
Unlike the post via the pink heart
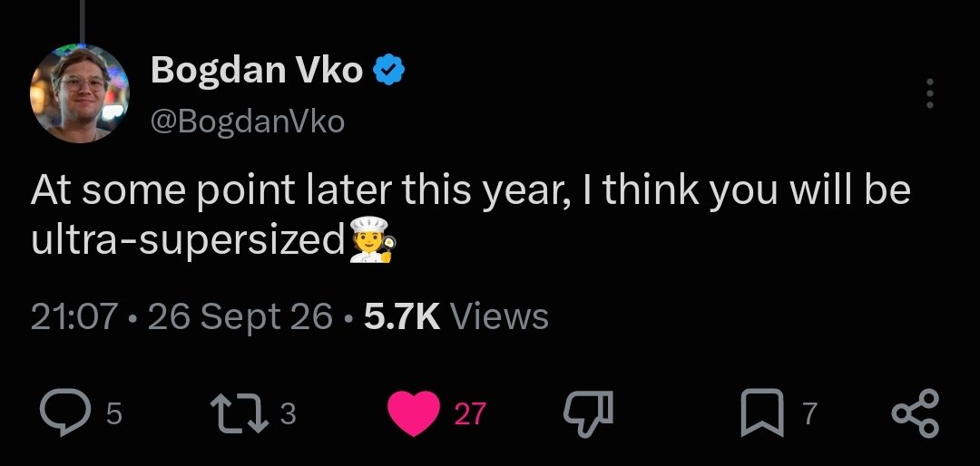[x=414, y=413]
